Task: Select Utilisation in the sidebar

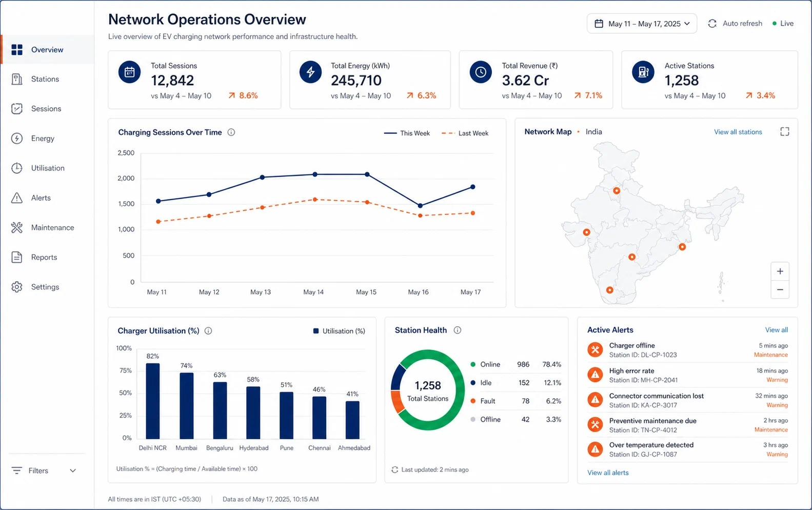Action: pyautogui.click(x=47, y=168)
